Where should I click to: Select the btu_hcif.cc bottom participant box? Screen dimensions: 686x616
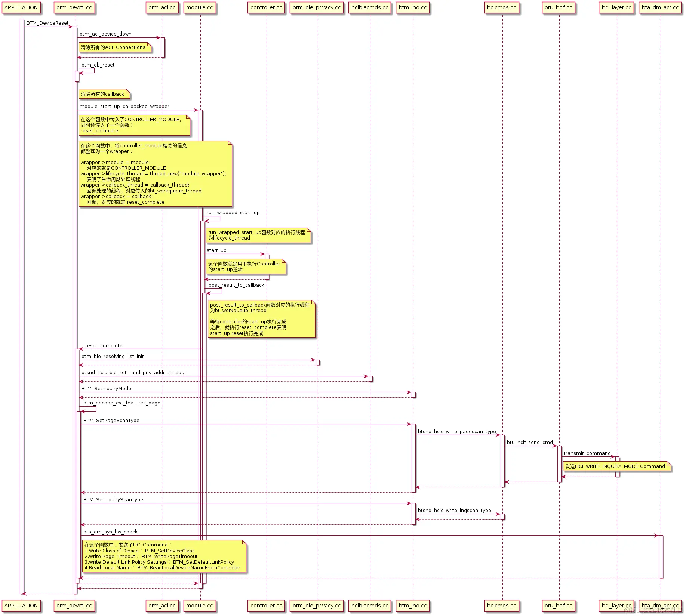click(x=559, y=606)
